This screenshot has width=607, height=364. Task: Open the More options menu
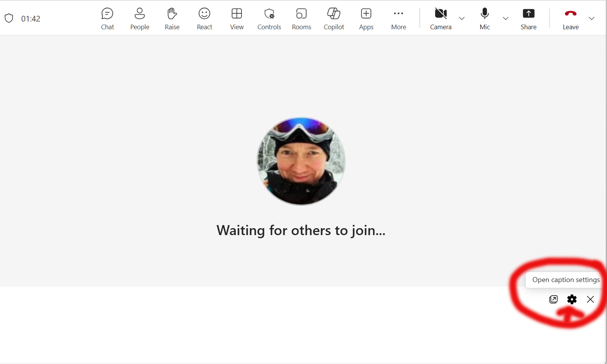pos(399,18)
